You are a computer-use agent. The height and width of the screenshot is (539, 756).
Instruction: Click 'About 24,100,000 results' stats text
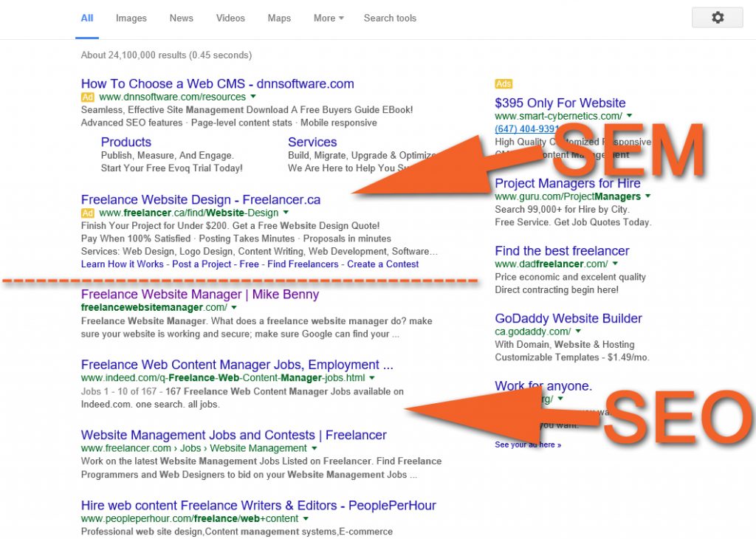pos(166,55)
